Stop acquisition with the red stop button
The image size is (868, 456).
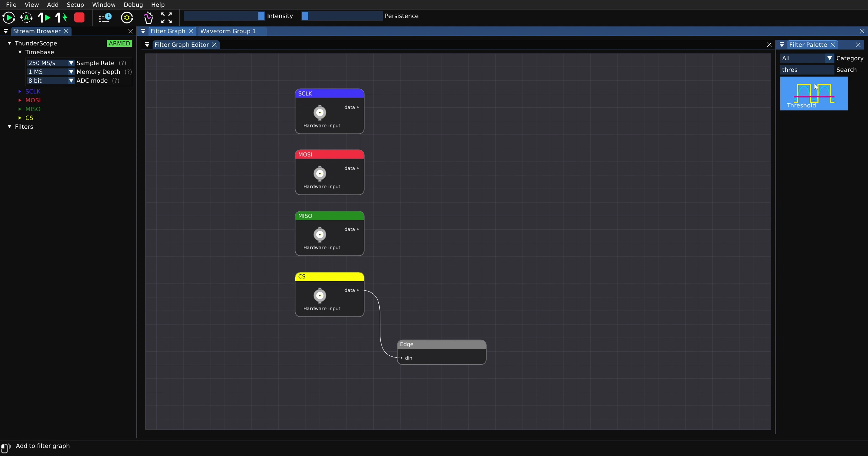point(79,18)
